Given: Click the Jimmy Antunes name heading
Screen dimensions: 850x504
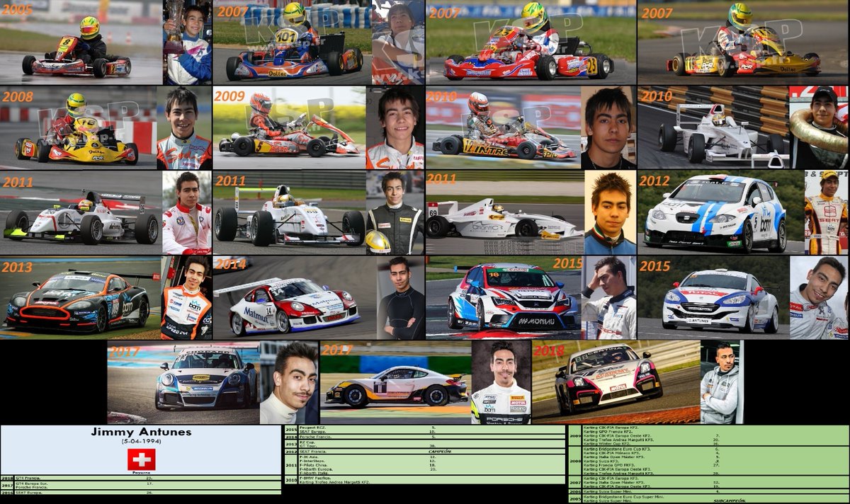Looking at the screenshot, I should coord(142,432).
